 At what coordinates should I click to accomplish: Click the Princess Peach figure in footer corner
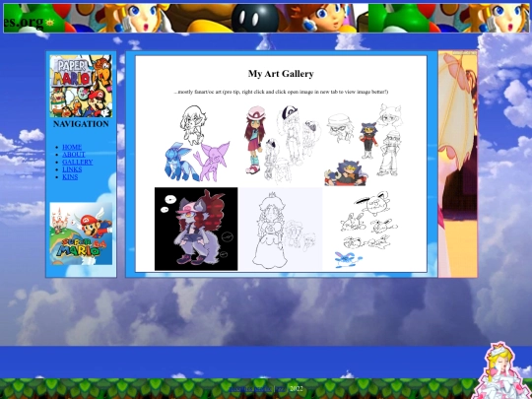click(501, 370)
